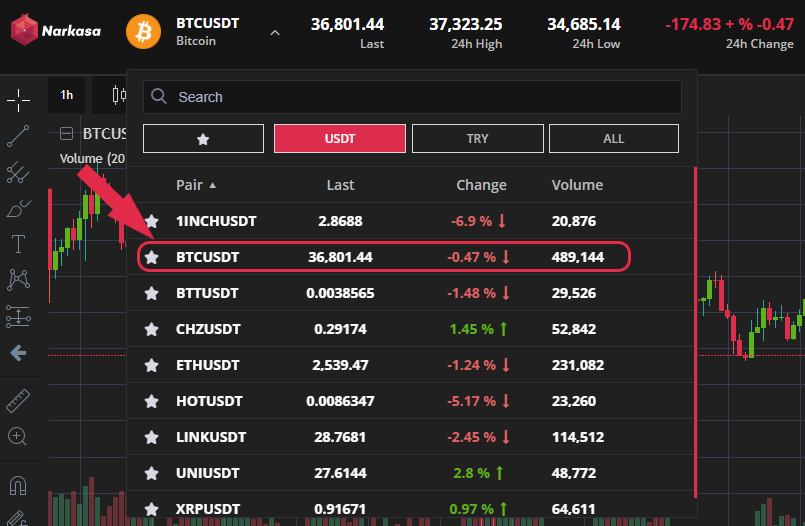Image resolution: width=805 pixels, height=526 pixels.
Task: Select the BTTUSDT pair row
Action: pos(410,293)
